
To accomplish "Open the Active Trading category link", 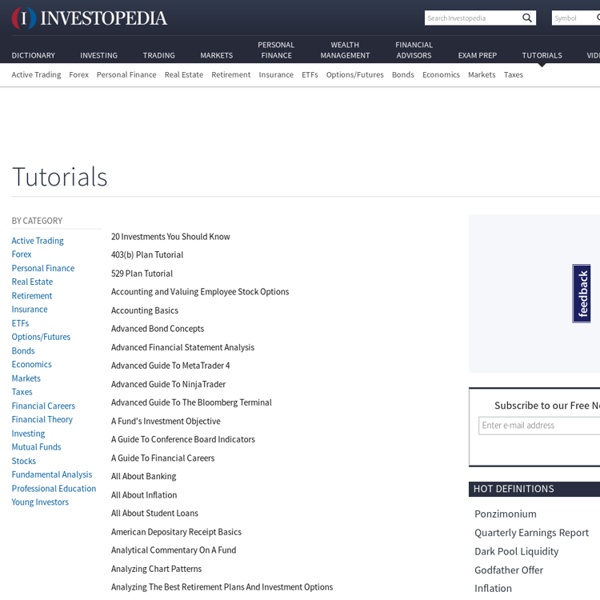I will tap(38, 241).
